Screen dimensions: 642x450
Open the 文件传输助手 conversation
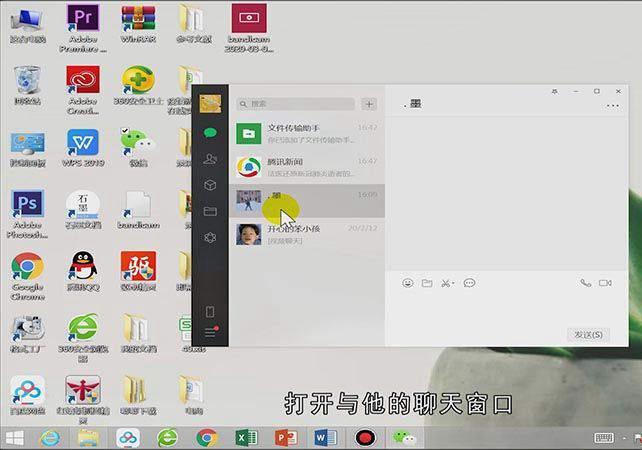pos(307,134)
